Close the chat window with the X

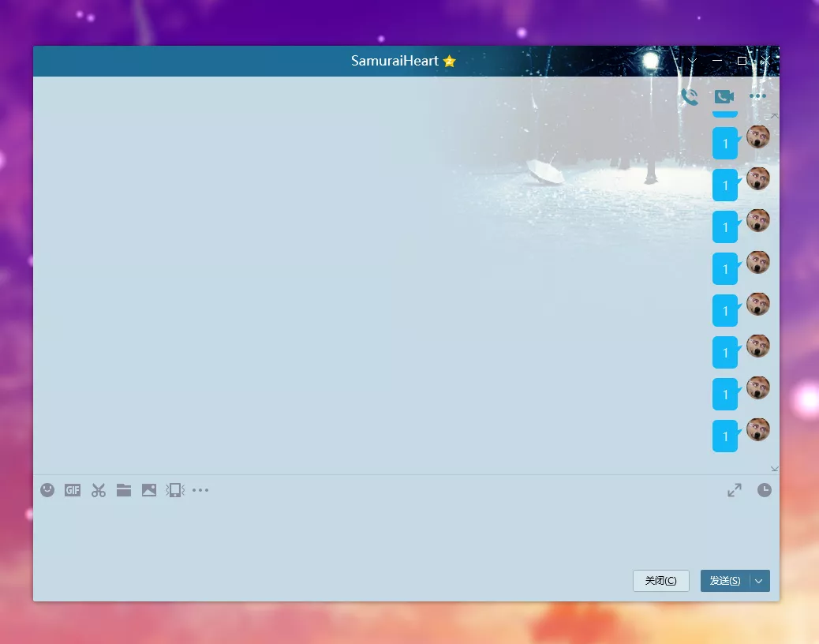[x=765, y=61]
